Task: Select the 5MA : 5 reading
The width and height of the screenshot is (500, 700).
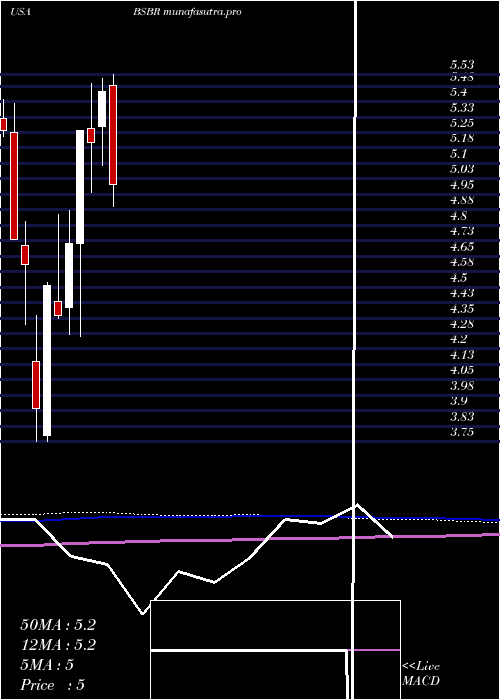Action: tap(47, 665)
